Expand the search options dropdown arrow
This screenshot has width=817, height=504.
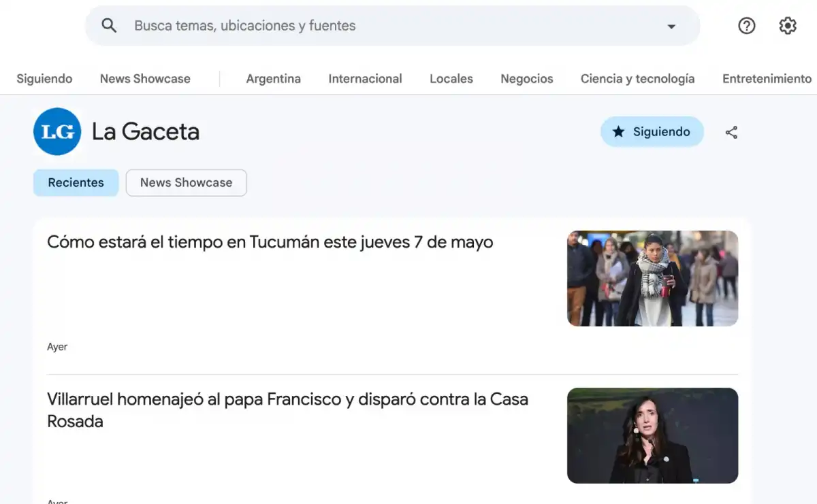[x=671, y=27]
